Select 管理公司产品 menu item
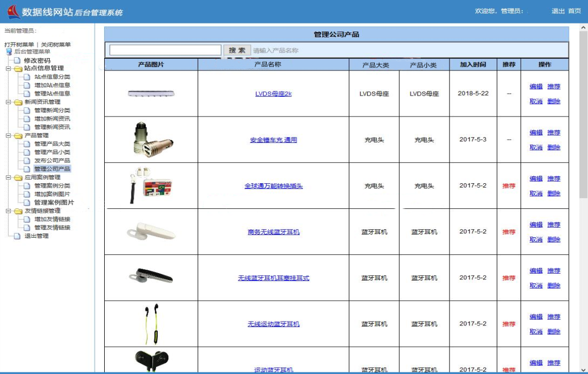This screenshot has height=374, width=588. (52, 169)
